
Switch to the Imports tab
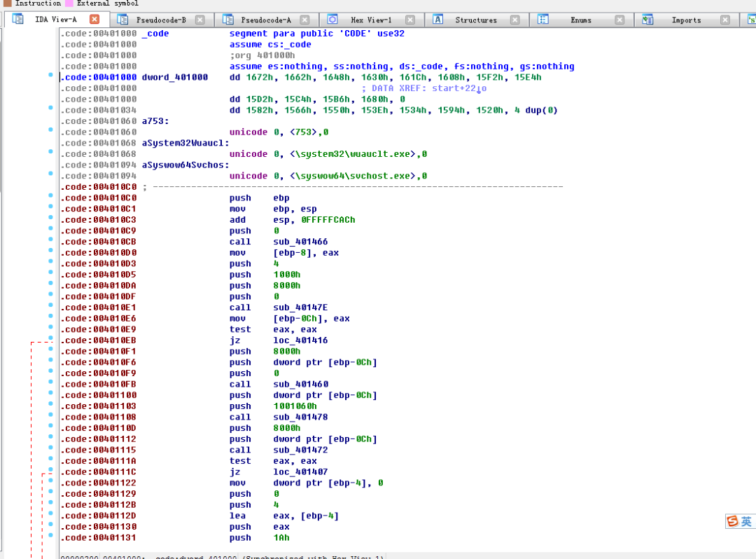[687, 20]
